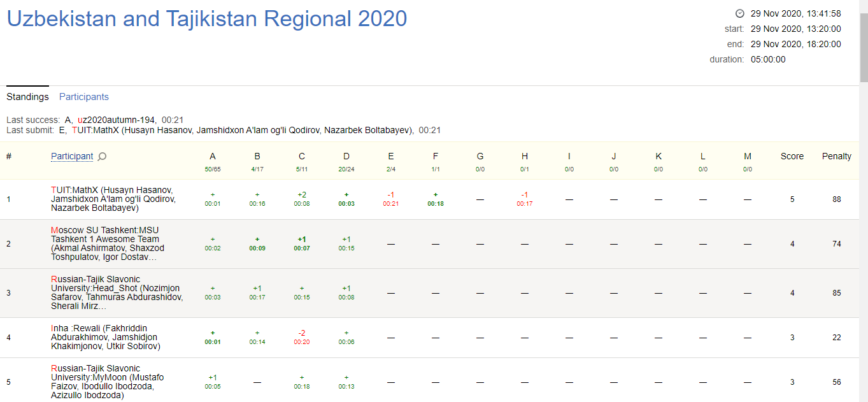Click Inha :Rewali rejected C cell showing -2

tap(302, 337)
